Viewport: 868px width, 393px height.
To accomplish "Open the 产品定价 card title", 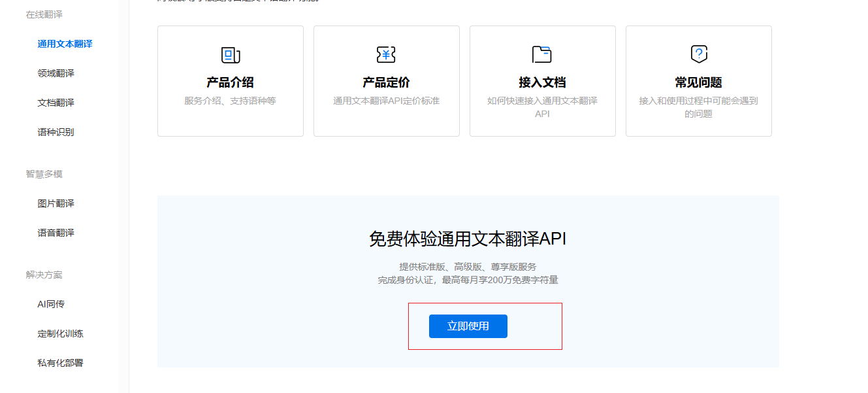I will (386, 83).
